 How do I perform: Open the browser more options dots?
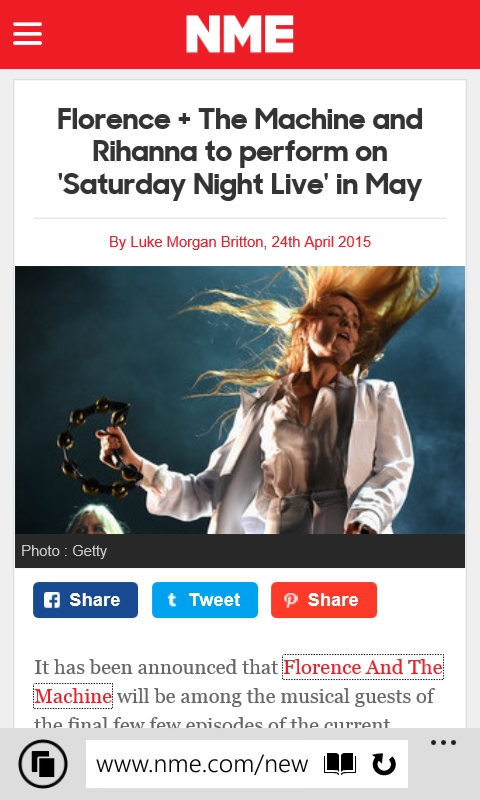point(443,743)
